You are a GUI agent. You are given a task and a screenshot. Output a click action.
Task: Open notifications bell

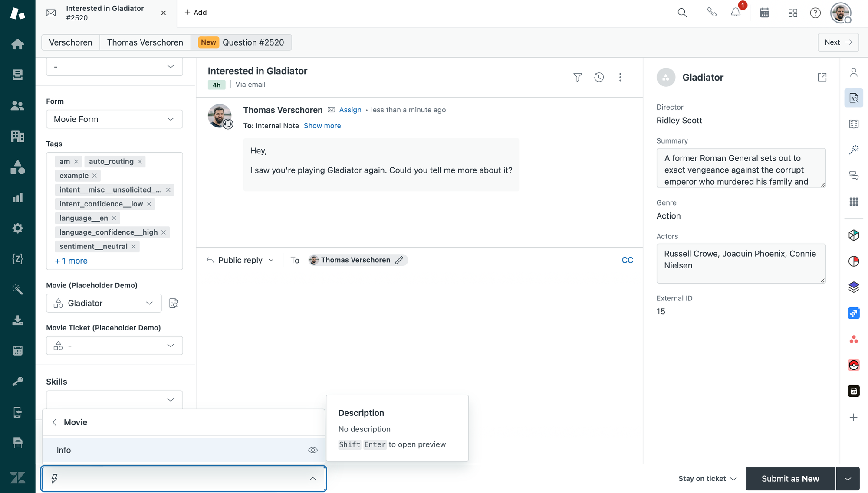click(736, 13)
